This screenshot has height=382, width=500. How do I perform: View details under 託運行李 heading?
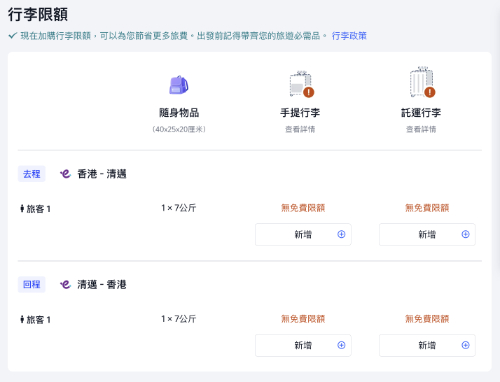click(421, 129)
